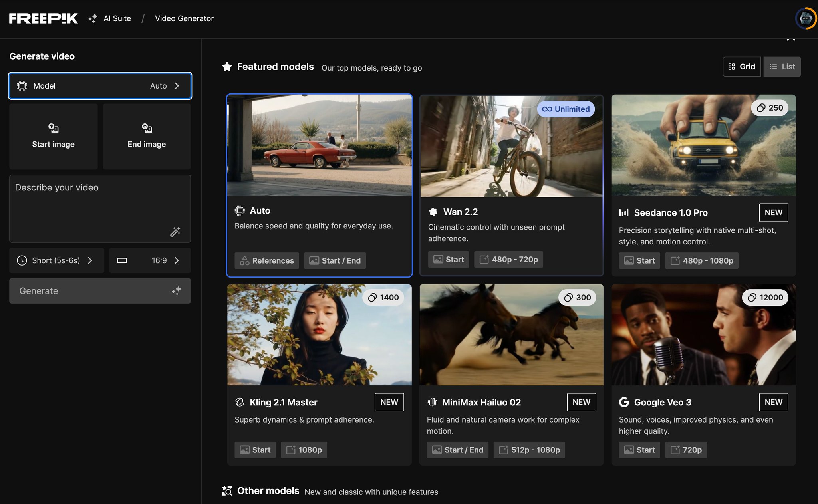Screen dimensions: 818x504
Task: Click the Generate button
Action: click(x=100, y=291)
